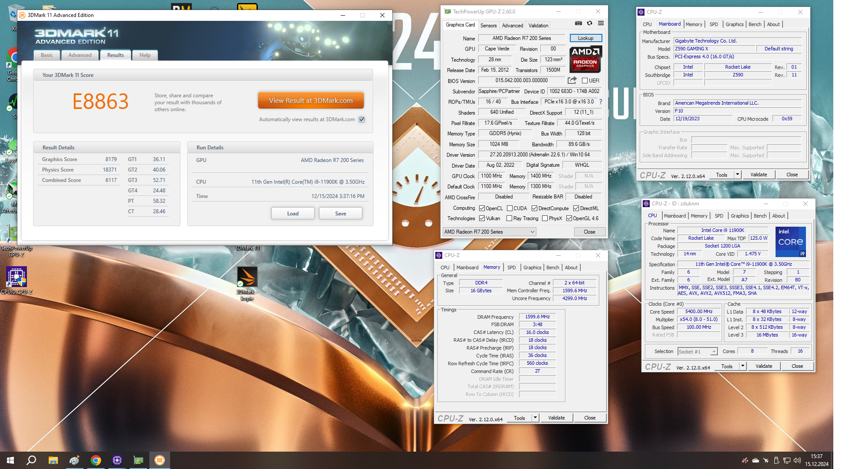
Task: Open the Socket #1 selection dropdown
Action: point(697,351)
